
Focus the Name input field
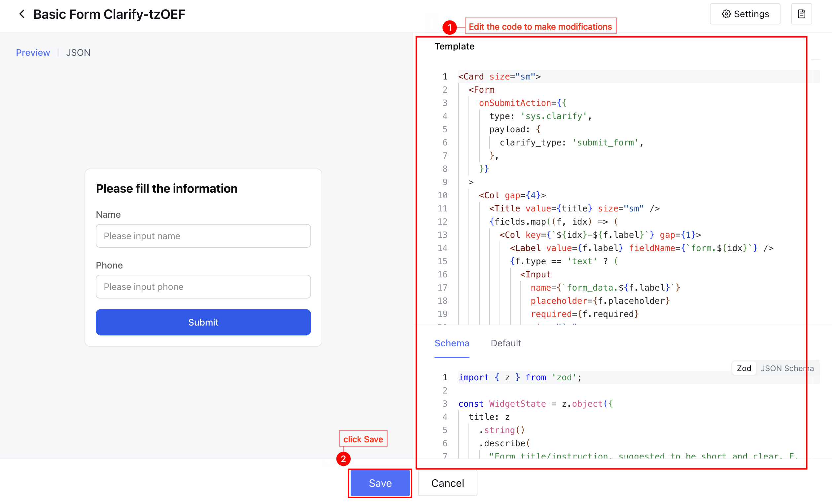[x=203, y=236]
